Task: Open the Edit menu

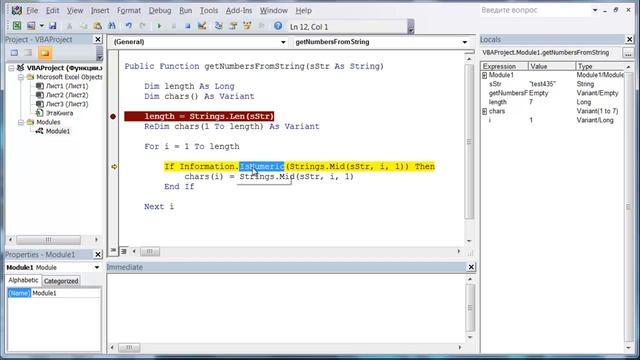Action: coord(52,11)
